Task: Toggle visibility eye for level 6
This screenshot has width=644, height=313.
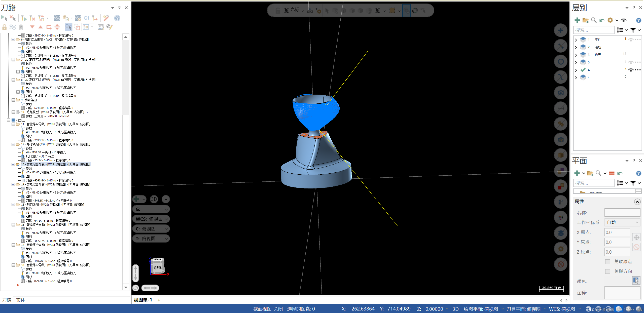Action: (631, 70)
